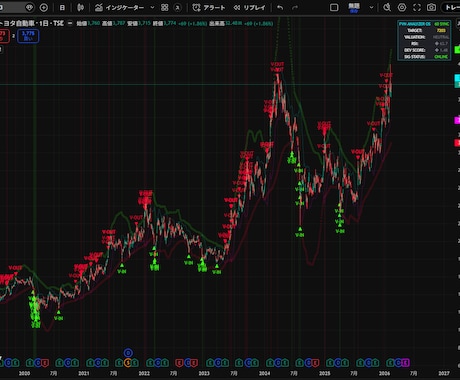Click SIG STATUS: row in analyzer table
460x380 pixels.
424,57
